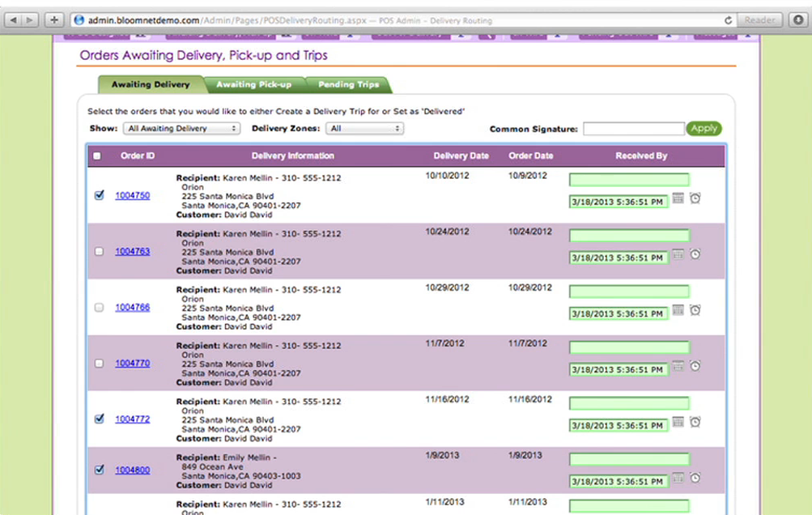Screen dimensions: 812x515
Task: Click delivery date 10/10/2012
Action: click(x=447, y=176)
